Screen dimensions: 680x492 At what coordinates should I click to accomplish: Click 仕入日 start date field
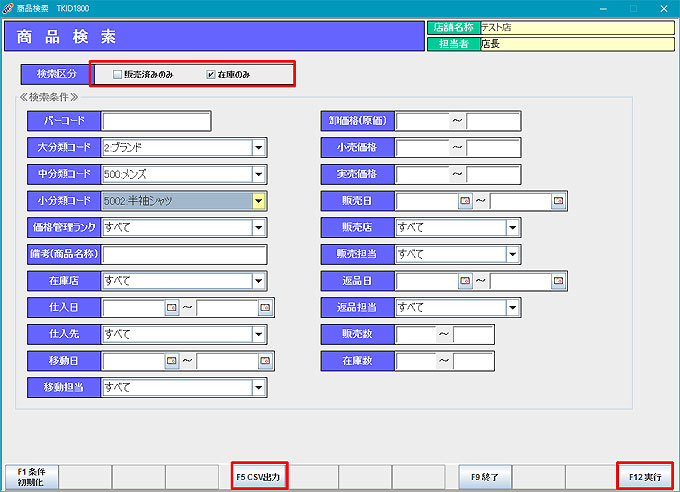(x=134, y=308)
